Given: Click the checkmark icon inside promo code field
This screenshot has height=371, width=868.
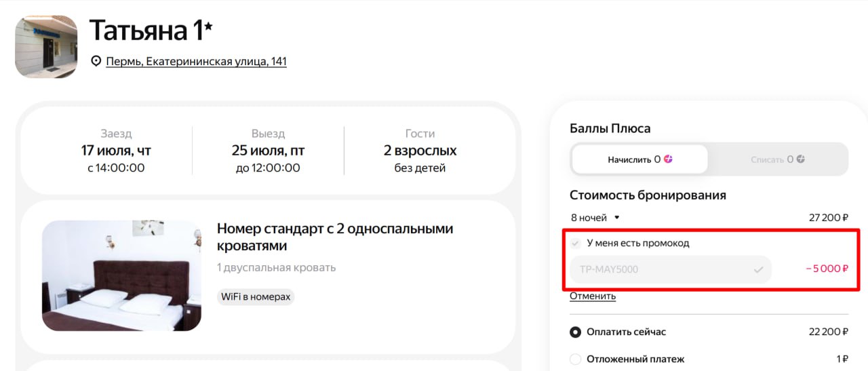Looking at the screenshot, I should click(x=758, y=269).
